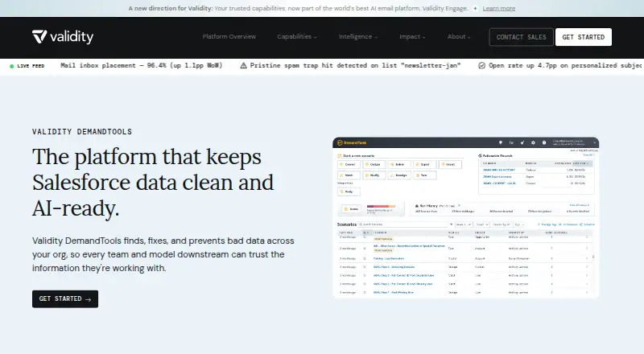Screen dimensions: 644x354
Task: Click the white Get Started button in the header
Action: [583, 37]
